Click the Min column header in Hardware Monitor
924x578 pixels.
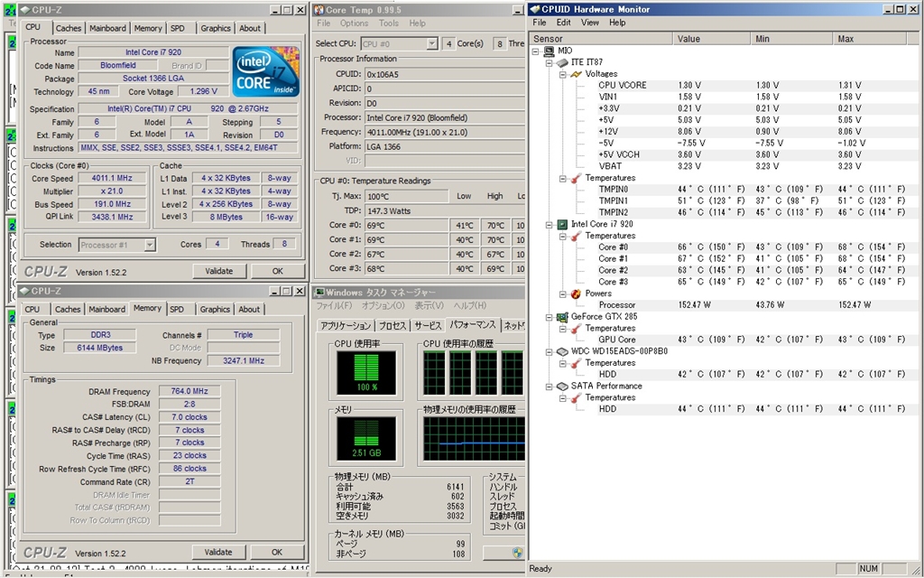coord(791,39)
